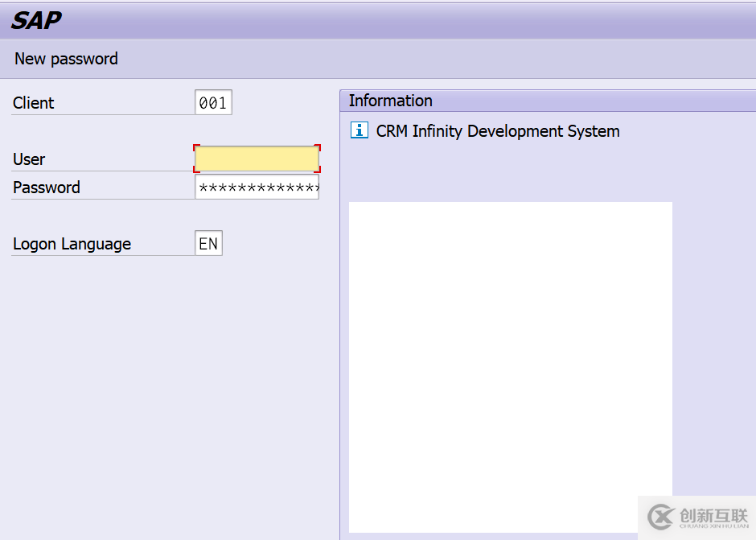Click the Information panel header
The image size is (756, 540).
click(548, 101)
